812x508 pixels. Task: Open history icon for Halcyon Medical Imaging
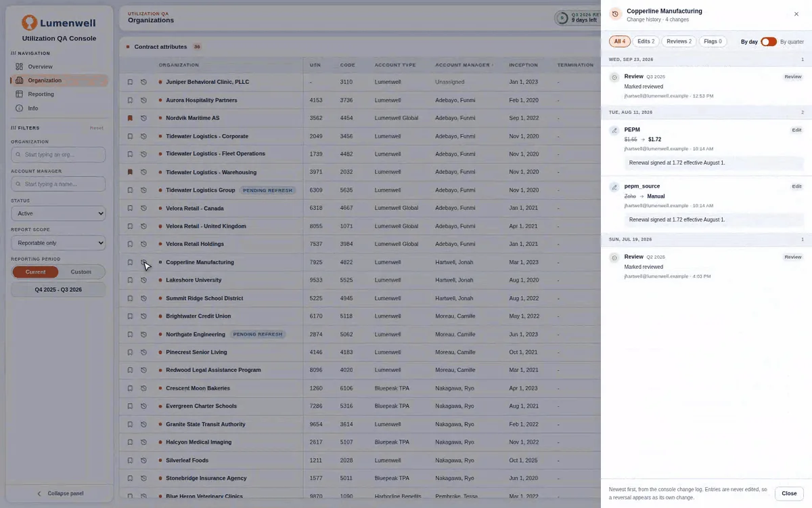click(x=143, y=442)
